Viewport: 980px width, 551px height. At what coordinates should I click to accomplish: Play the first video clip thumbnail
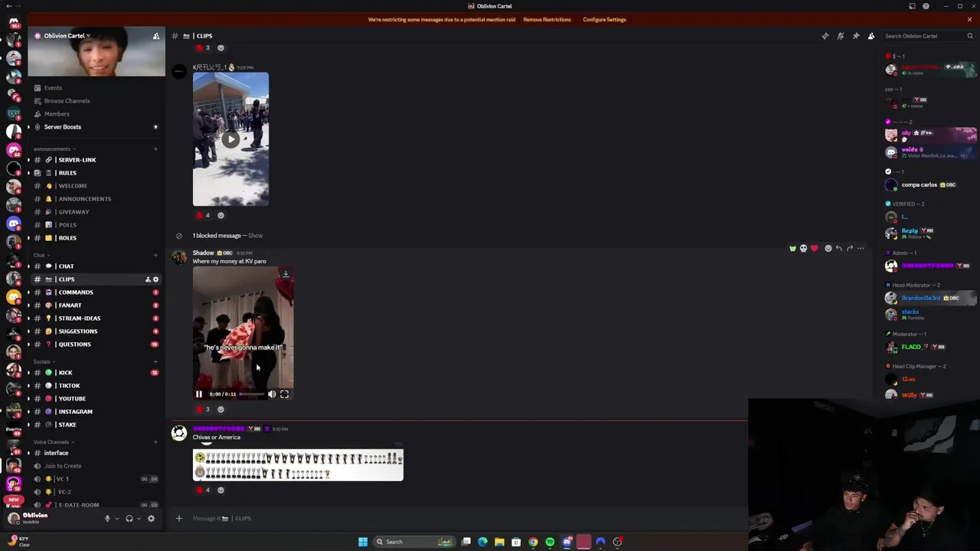click(230, 139)
